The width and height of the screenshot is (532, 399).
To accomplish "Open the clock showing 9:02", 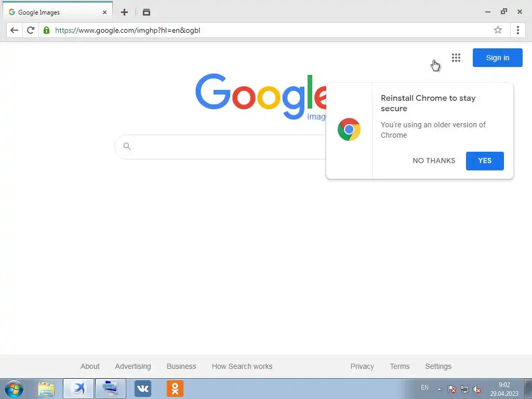I will [x=504, y=389].
